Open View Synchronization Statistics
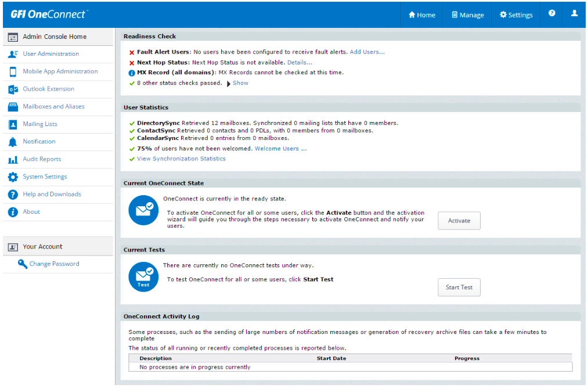This screenshot has height=388, width=588. click(181, 159)
